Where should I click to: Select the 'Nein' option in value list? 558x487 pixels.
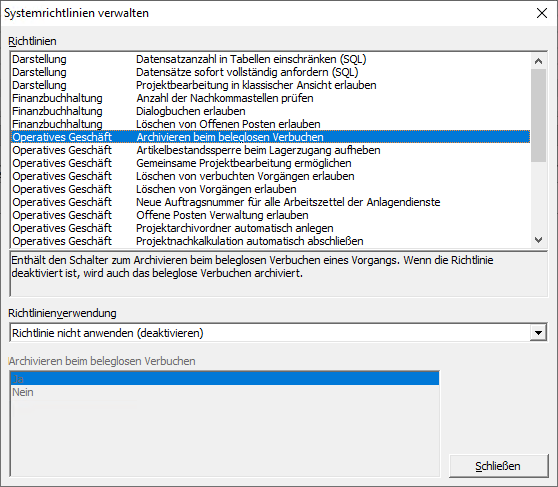tap(225, 392)
